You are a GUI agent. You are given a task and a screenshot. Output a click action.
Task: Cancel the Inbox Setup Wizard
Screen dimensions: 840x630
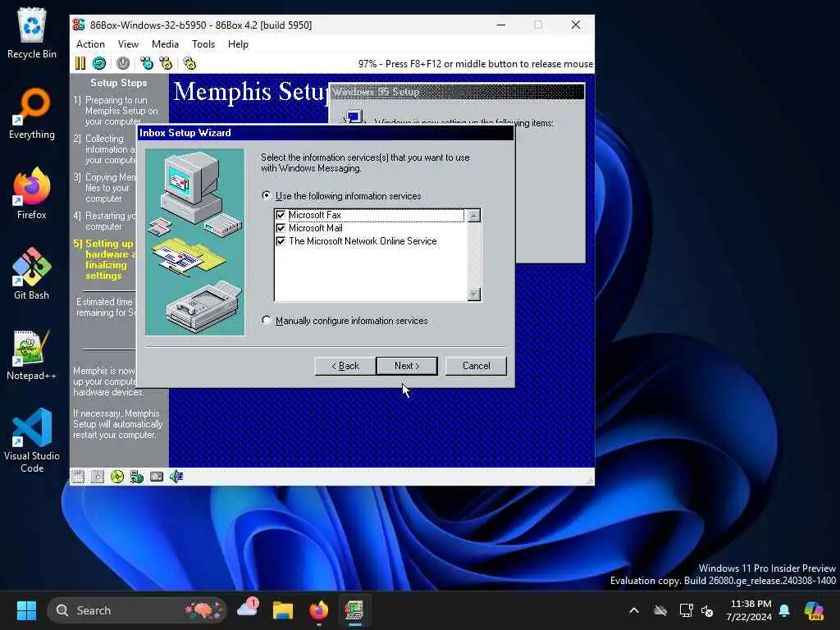tap(476, 366)
